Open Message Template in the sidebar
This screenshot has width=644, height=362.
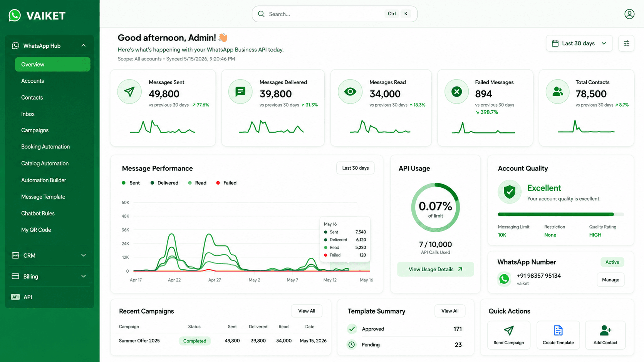point(43,197)
